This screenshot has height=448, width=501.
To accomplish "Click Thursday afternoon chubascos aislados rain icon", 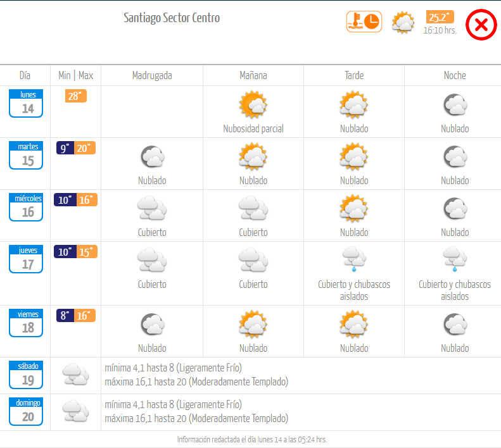I will [354, 258].
